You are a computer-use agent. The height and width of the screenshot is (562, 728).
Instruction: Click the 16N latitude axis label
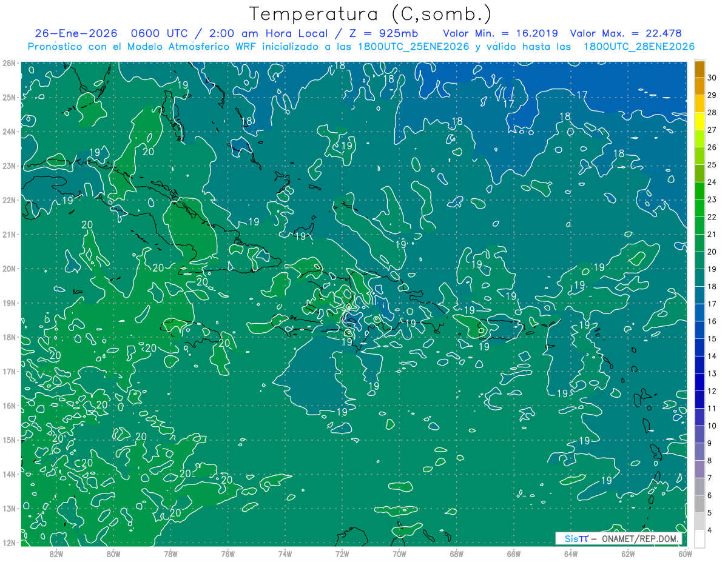tap(8, 406)
